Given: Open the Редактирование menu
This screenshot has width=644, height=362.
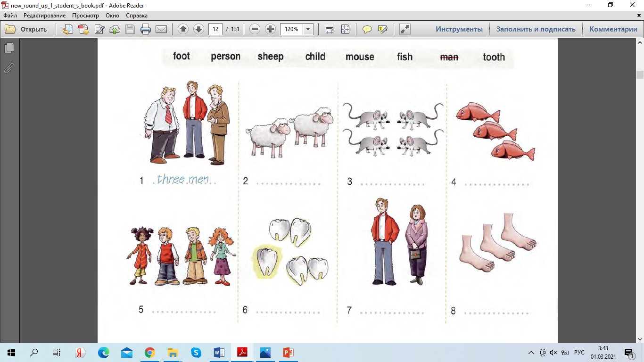Looking at the screenshot, I should tap(45, 16).
